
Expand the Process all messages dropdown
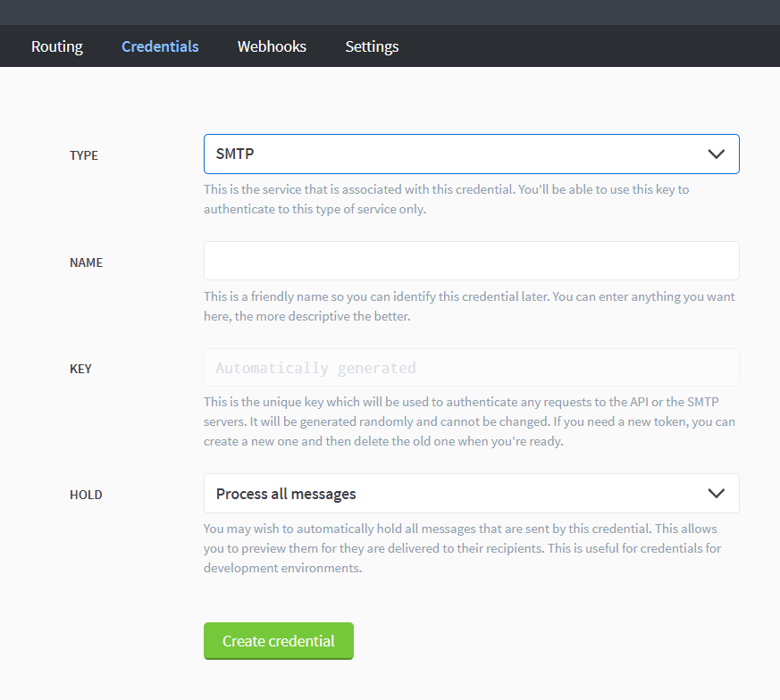click(x=471, y=493)
